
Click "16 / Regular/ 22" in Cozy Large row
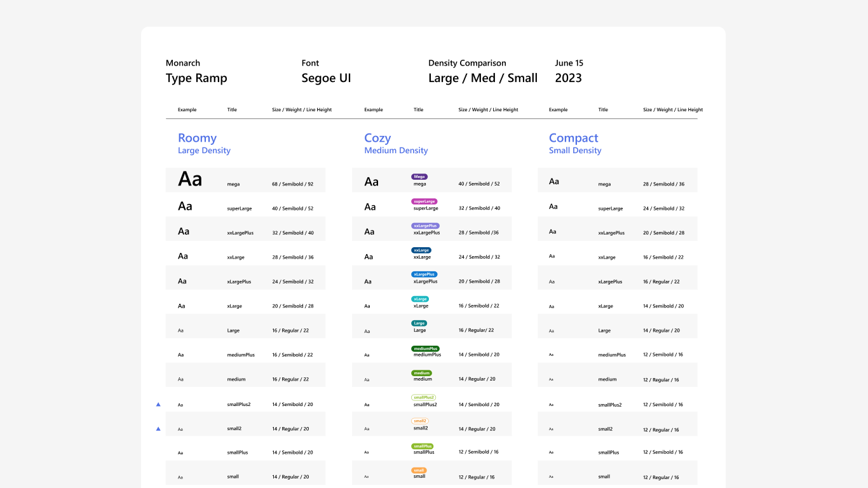(x=476, y=330)
